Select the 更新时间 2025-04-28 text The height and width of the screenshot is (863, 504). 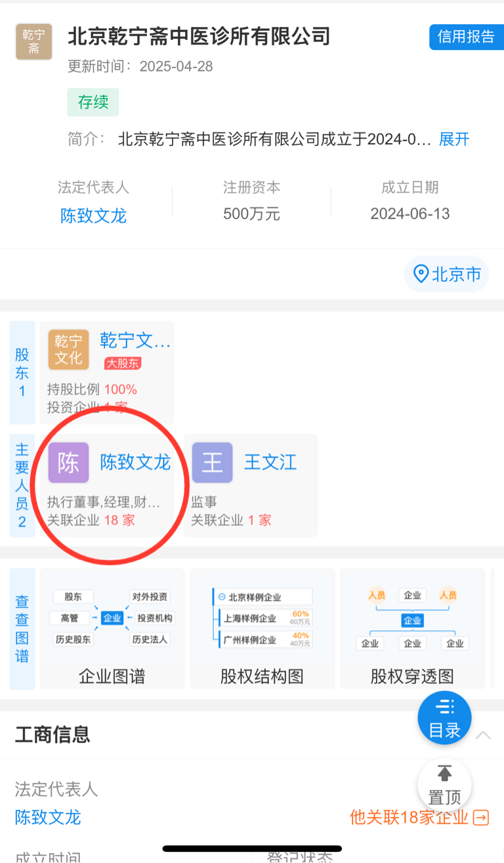(x=140, y=66)
